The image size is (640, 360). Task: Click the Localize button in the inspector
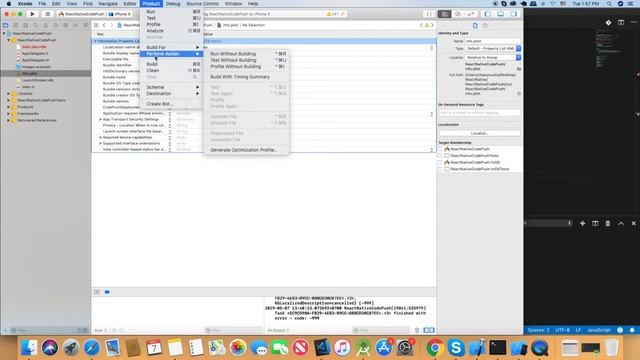tap(480, 133)
